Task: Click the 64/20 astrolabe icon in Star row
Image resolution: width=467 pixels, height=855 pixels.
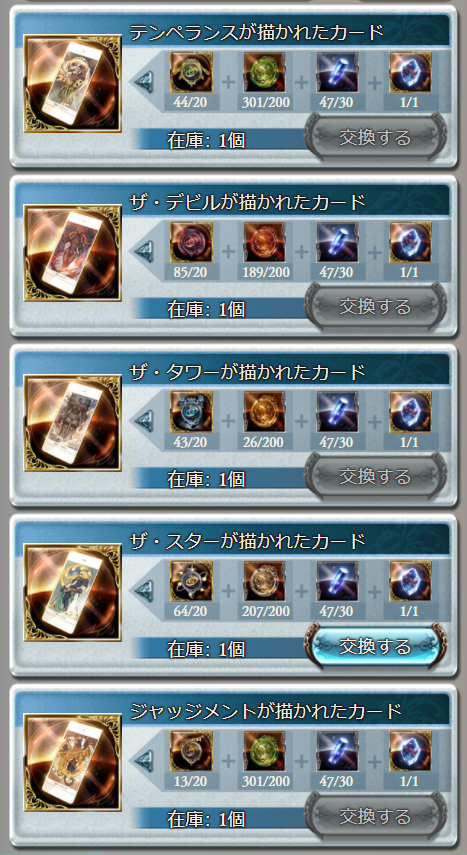Action: click(191, 581)
